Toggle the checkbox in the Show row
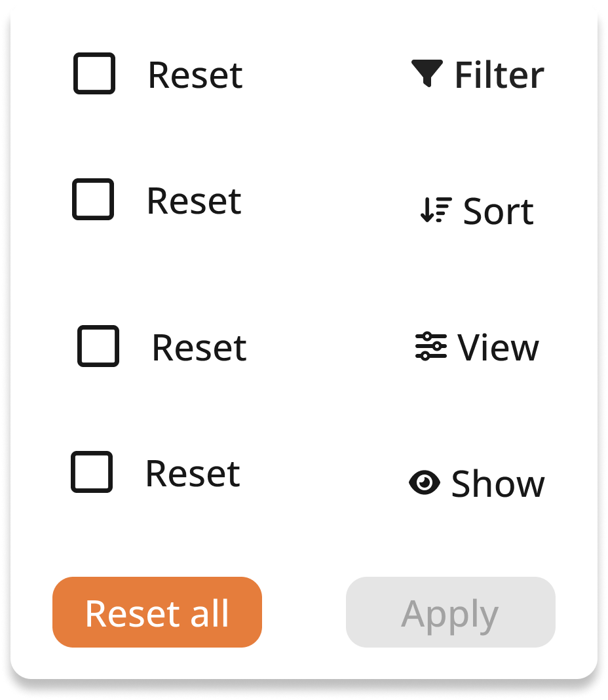The image size is (608, 700). point(92,472)
